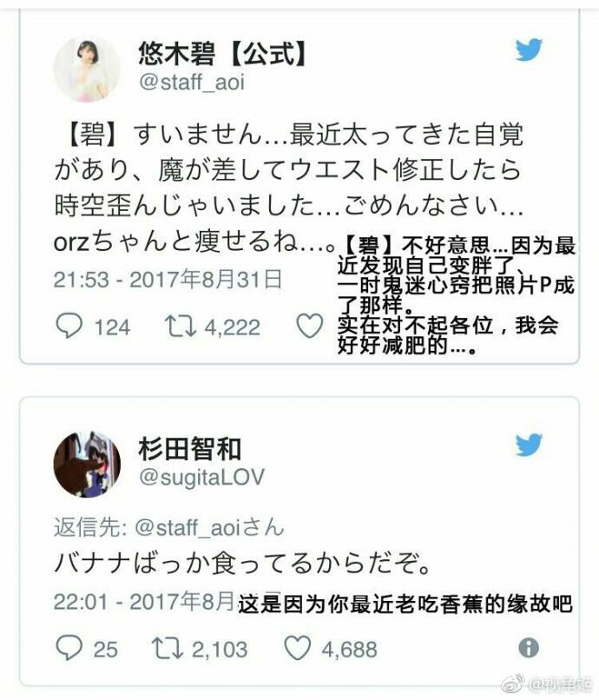Click the info icon on second tweet
The height and width of the screenshot is (700, 599).
tap(529, 647)
